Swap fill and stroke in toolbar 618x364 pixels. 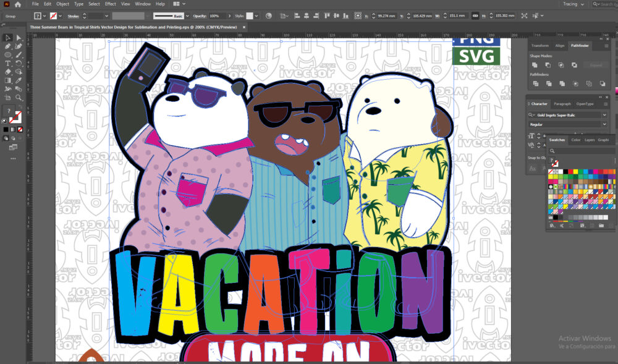coord(20,108)
